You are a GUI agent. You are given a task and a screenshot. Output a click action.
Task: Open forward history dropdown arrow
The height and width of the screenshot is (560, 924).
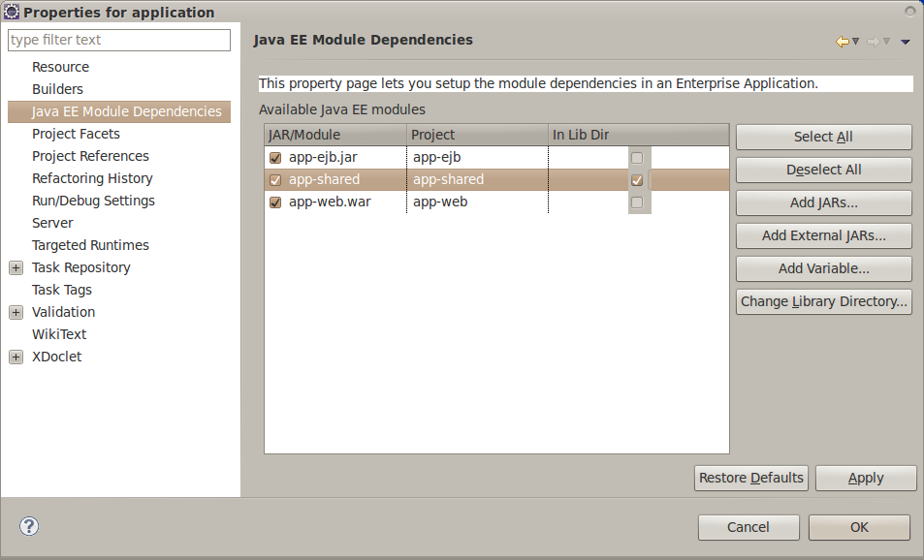click(886, 42)
